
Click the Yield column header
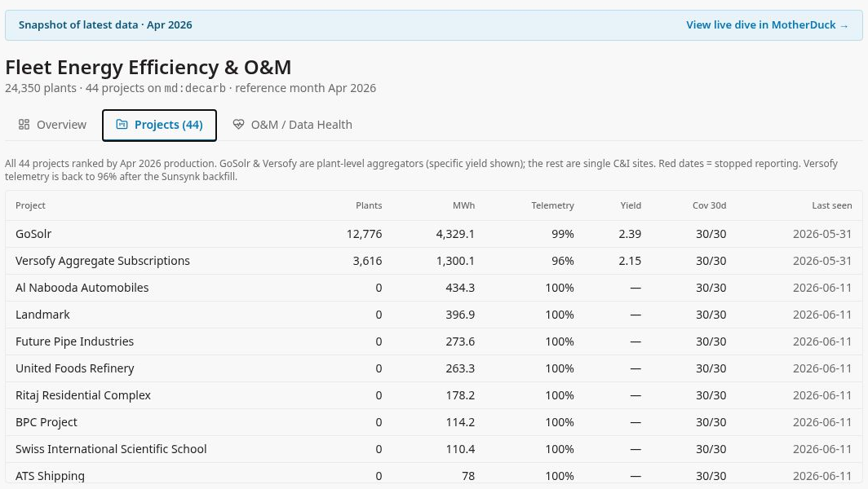pos(631,205)
